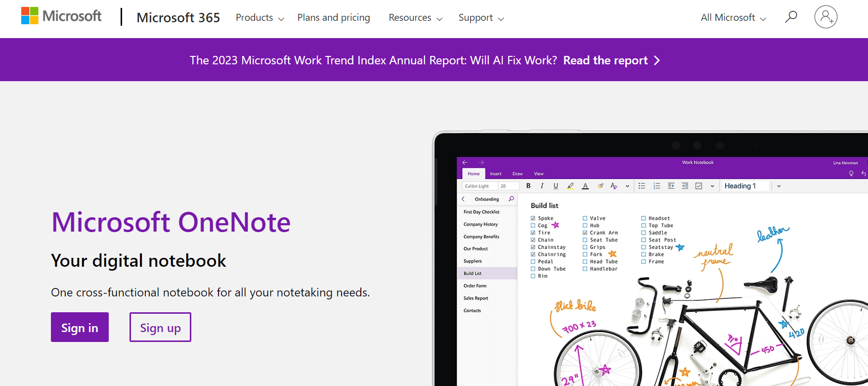
Task: Click the Sign up button
Action: (160, 327)
